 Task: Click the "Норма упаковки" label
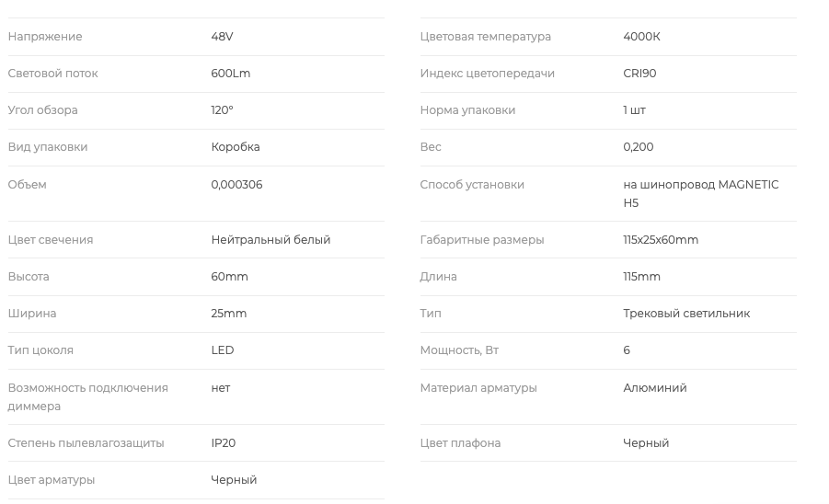click(467, 110)
